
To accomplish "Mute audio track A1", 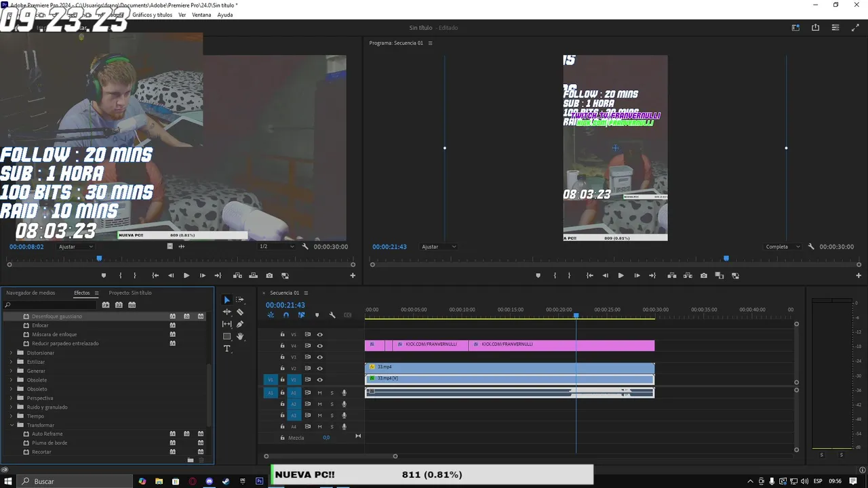I will [319, 392].
